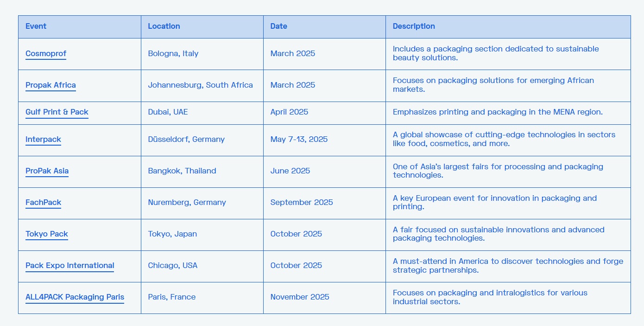Viewport: 644px width, 326px height.
Task: Select the Description column header
Action: point(508,27)
